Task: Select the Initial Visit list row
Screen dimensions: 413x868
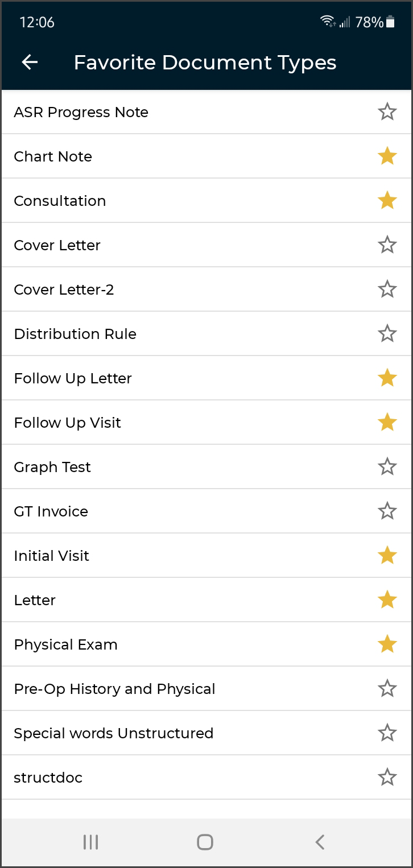Action: tap(171, 556)
